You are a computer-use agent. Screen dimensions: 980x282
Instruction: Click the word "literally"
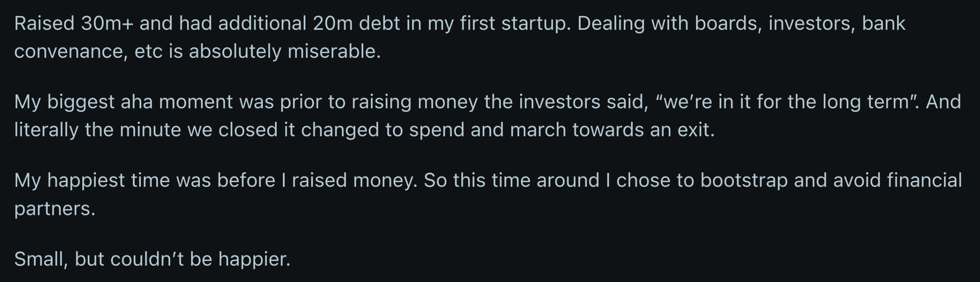(x=46, y=130)
